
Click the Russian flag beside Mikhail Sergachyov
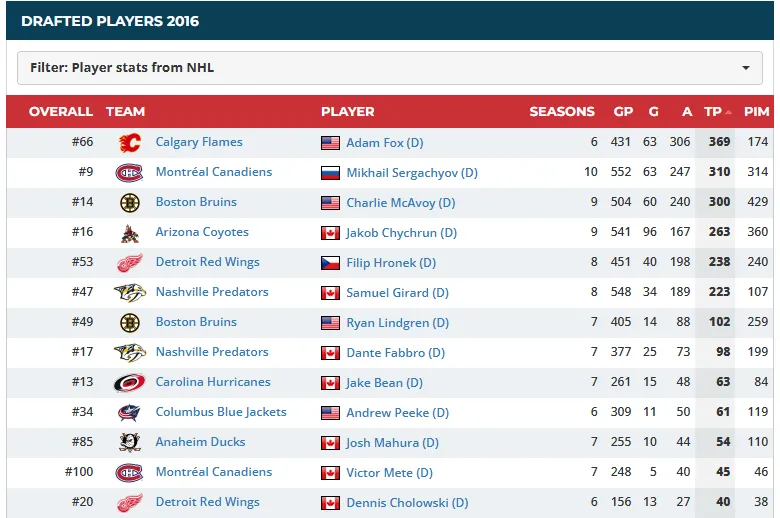(x=330, y=173)
